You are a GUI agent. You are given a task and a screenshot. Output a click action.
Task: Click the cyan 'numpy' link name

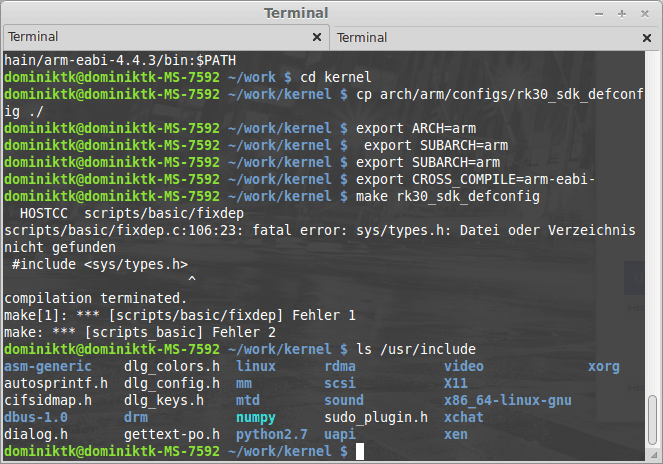[x=255, y=417]
